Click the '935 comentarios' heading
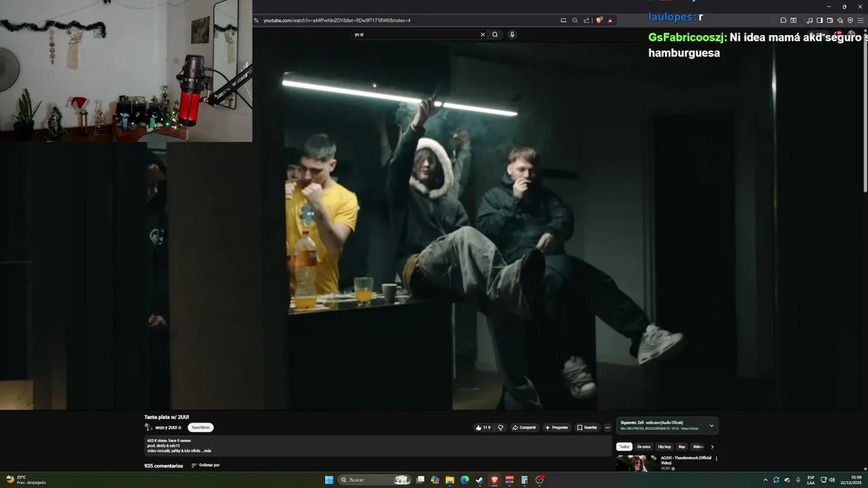The height and width of the screenshot is (488, 868). tap(163, 466)
